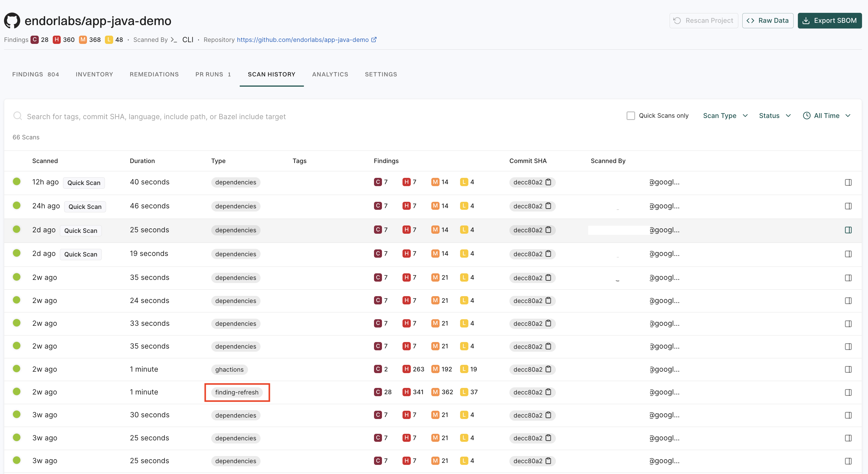Open details panel icon for 12h ago scan
This screenshot has width=868, height=474.
848,182
